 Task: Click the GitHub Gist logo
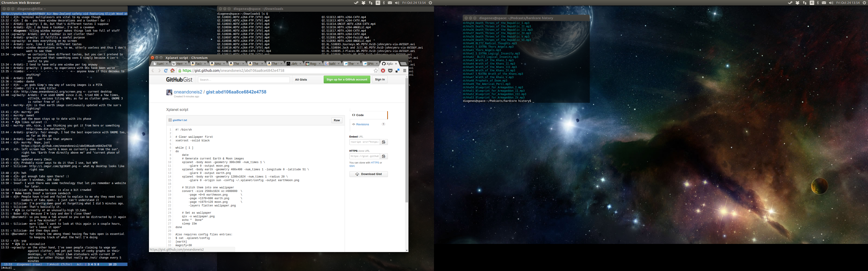click(179, 80)
